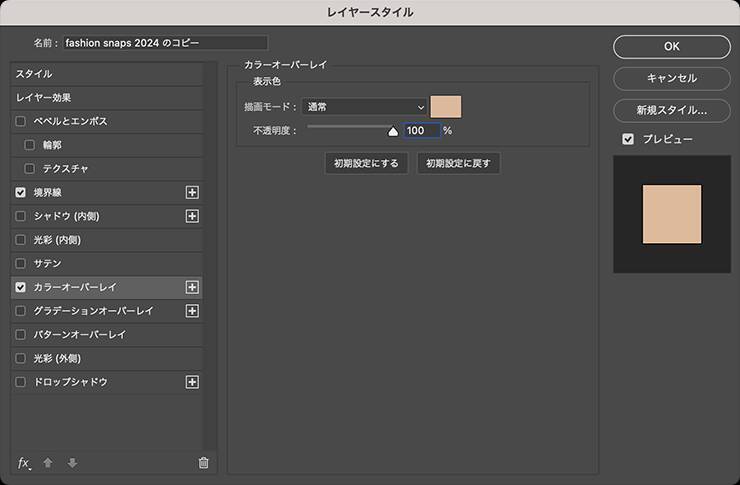Screen dimensions: 740x485
Task: Click the trash delete effect icon
Action: 204,462
